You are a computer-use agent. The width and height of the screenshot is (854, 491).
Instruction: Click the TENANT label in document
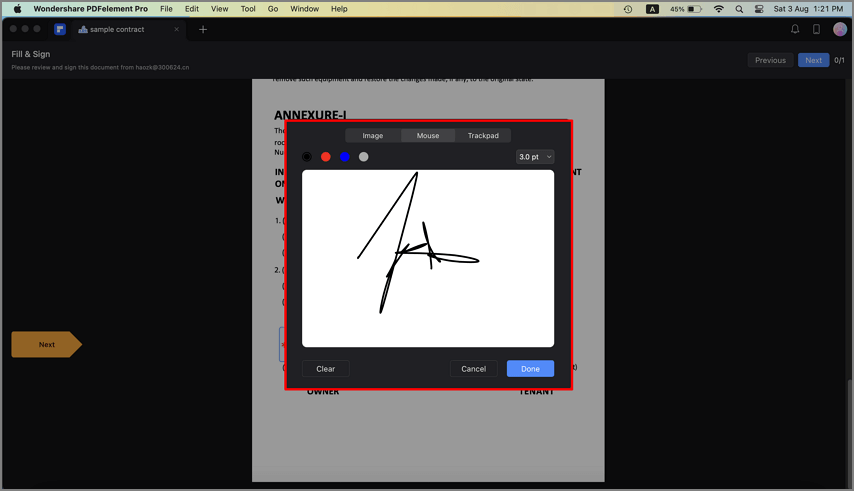pos(536,392)
